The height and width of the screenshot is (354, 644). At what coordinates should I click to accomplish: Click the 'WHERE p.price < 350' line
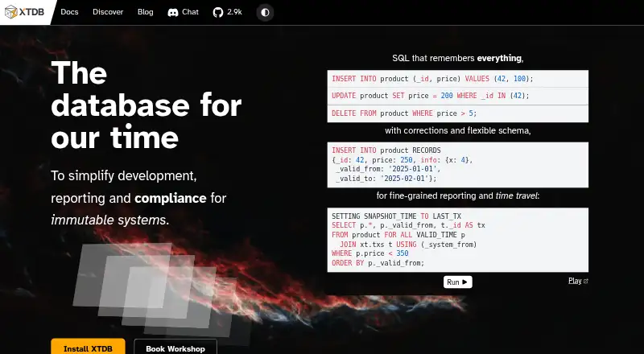pyautogui.click(x=370, y=253)
